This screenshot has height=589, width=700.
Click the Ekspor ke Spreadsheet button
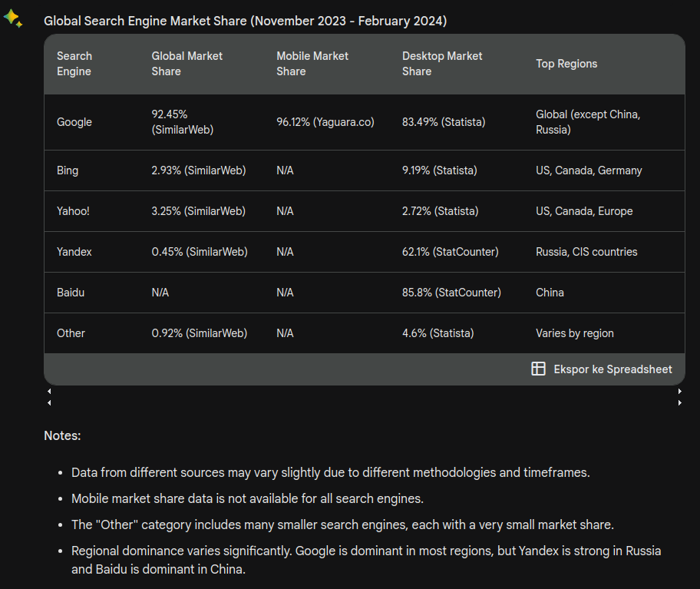602,369
